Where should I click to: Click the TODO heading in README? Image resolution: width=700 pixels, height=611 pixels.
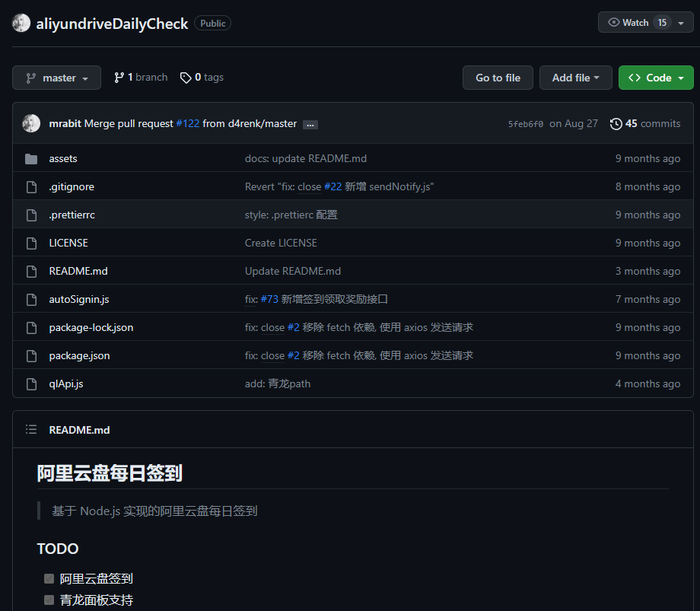pyautogui.click(x=58, y=549)
